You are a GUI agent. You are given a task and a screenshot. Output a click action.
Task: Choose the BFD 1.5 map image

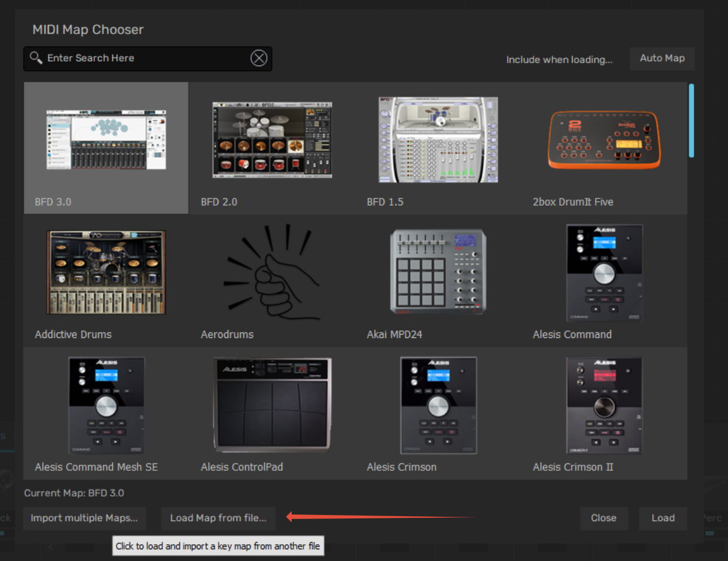tap(438, 140)
